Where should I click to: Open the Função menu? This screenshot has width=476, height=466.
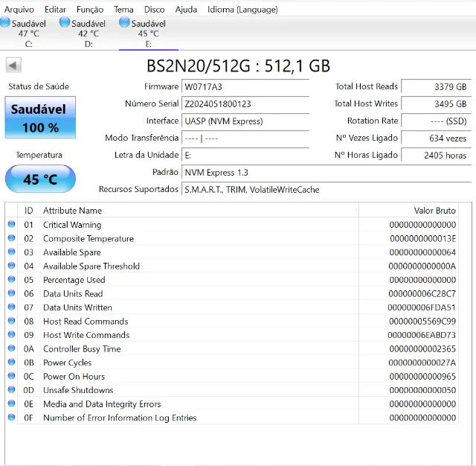[90, 10]
